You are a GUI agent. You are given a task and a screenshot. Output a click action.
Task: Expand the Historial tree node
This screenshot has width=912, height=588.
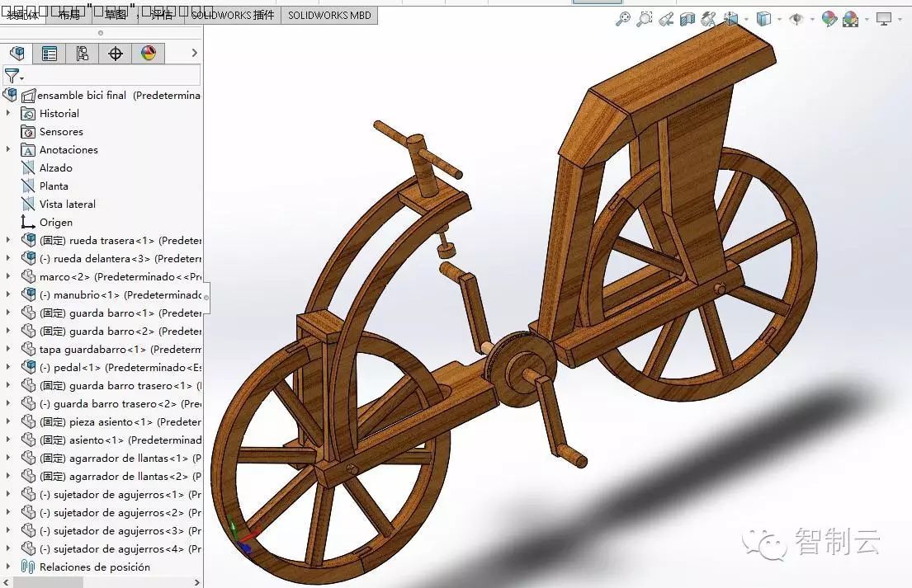pos(8,113)
